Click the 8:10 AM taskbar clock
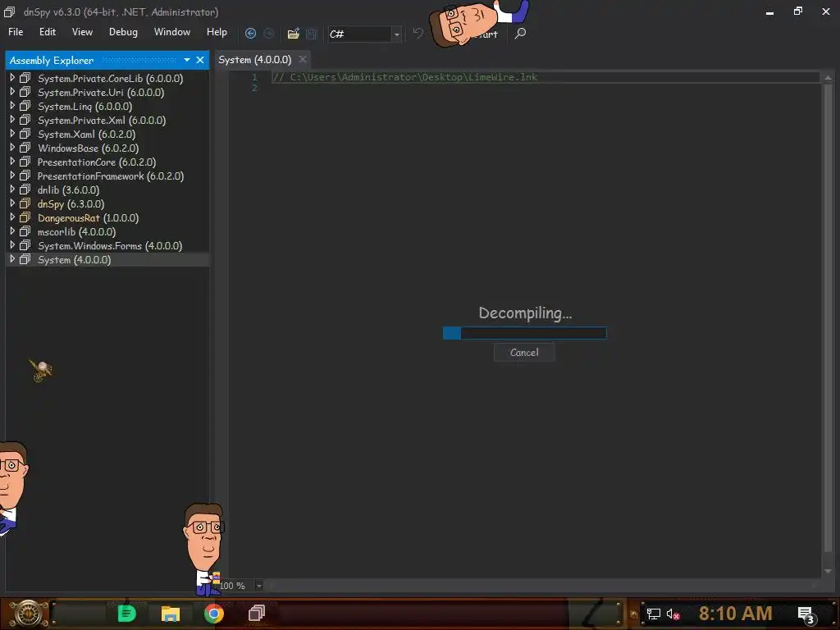 (x=736, y=614)
